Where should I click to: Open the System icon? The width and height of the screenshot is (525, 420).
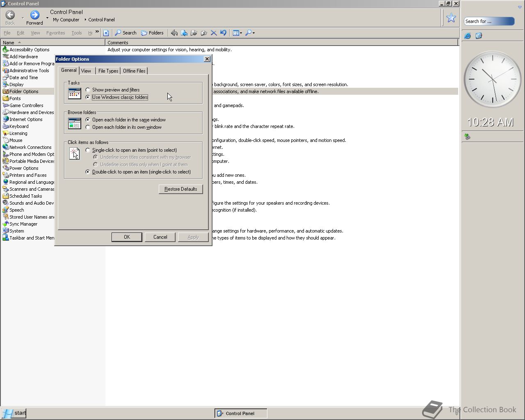(6, 231)
